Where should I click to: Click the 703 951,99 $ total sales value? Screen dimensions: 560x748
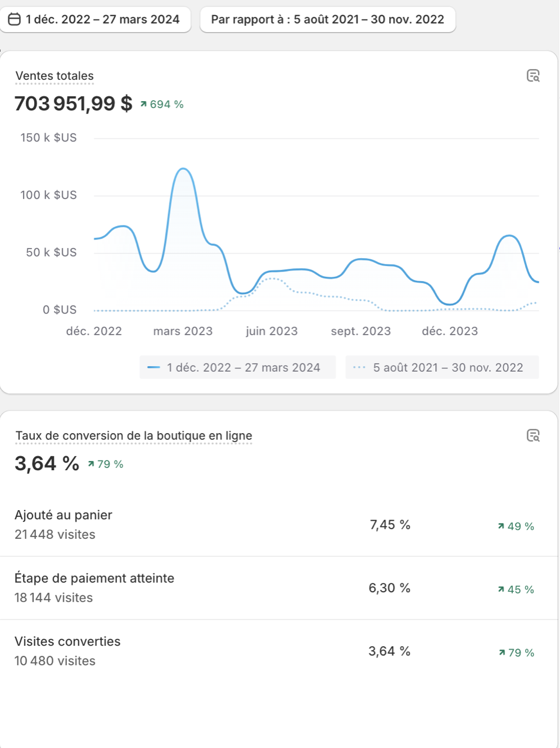click(73, 104)
